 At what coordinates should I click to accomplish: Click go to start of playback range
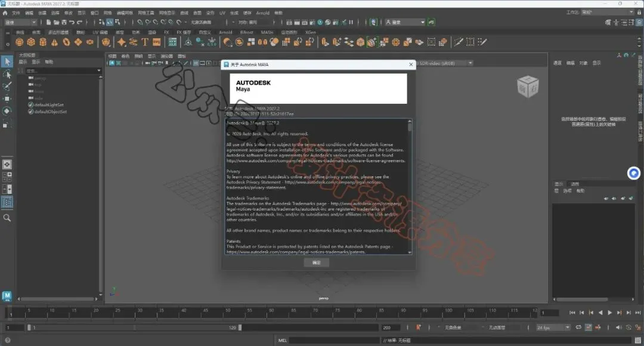pyautogui.click(x=572, y=313)
